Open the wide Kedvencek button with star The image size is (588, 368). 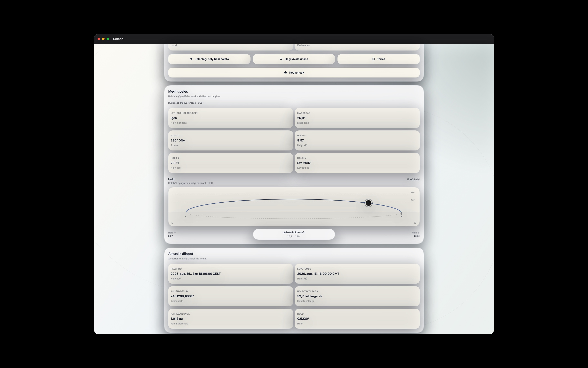pos(294,73)
